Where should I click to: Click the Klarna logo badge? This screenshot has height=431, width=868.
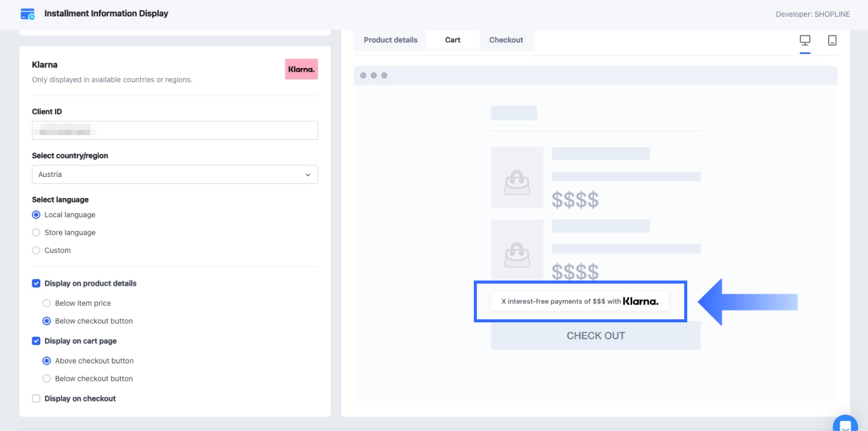click(x=301, y=69)
